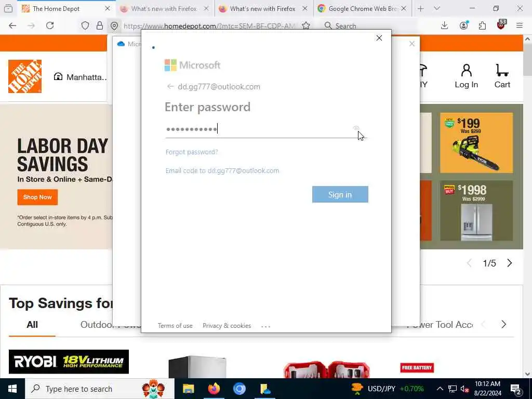This screenshot has height=399, width=532.
Task: Choose Email code to dd.gg777@outlook.com
Action: click(x=222, y=170)
